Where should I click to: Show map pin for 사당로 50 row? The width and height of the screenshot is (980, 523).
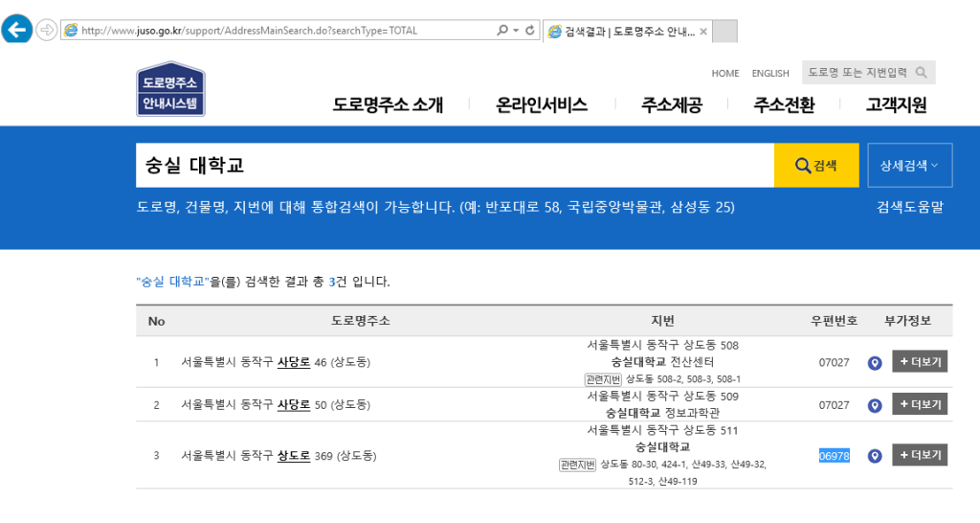(x=875, y=405)
